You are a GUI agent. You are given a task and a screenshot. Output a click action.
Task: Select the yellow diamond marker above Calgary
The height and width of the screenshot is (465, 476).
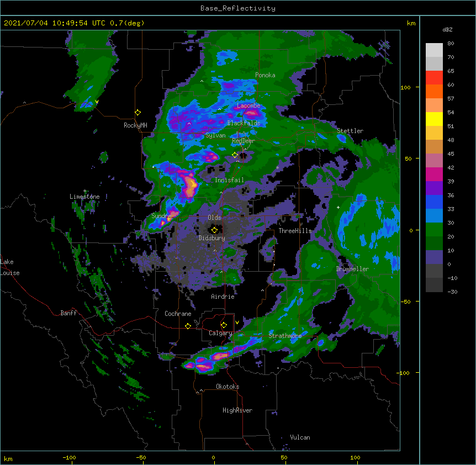[224, 325]
